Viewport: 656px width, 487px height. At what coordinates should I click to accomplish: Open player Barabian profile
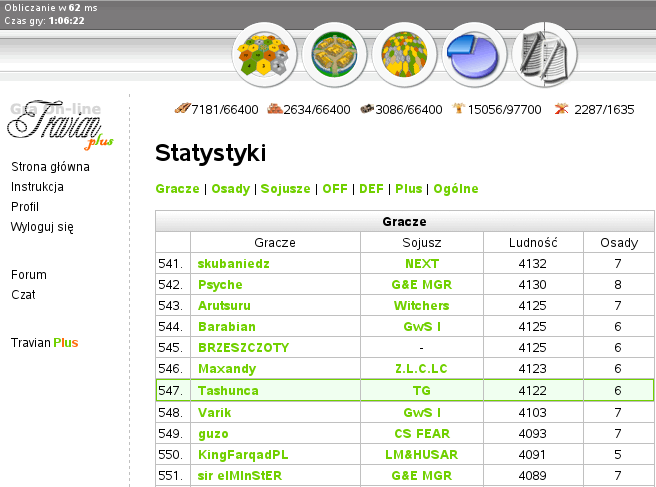click(227, 327)
